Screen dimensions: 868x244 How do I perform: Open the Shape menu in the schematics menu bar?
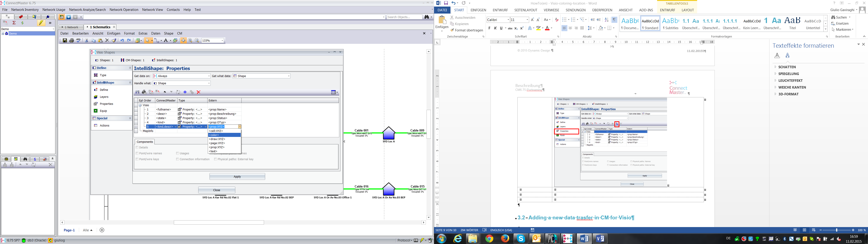click(x=168, y=33)
